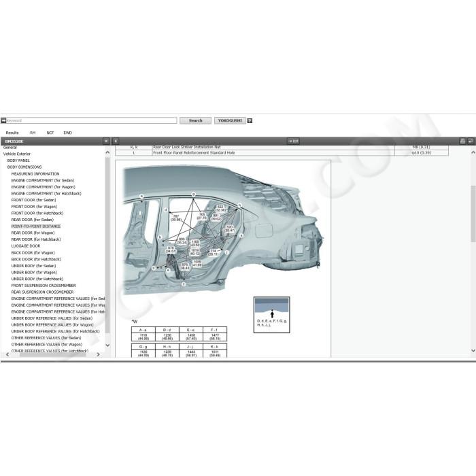476x476 pixels.
Task: Open REAR DOOR (for Hatchback)
Action: click(36, 239)
